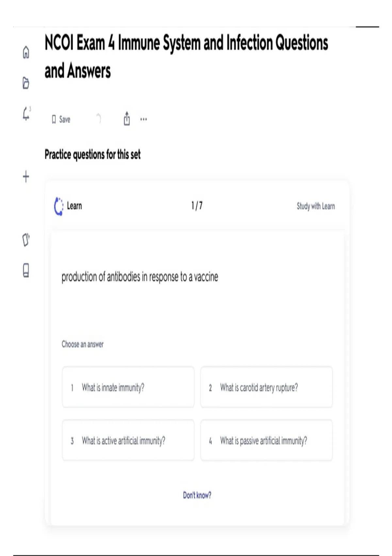
Task: Open the library folder icon
Action: [26, 83]
